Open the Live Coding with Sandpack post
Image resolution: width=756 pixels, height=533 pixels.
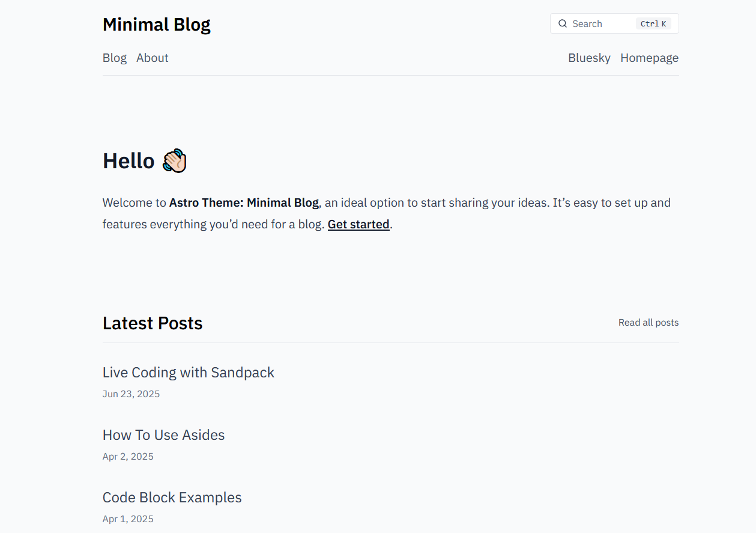click(188, 373)
